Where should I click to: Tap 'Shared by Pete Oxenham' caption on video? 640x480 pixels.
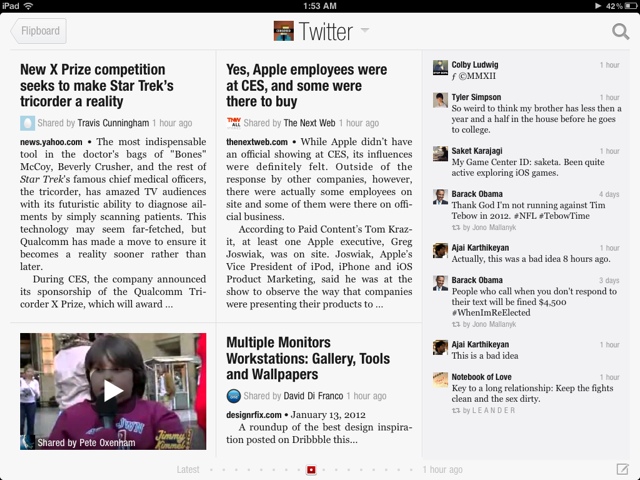point(86,443)
